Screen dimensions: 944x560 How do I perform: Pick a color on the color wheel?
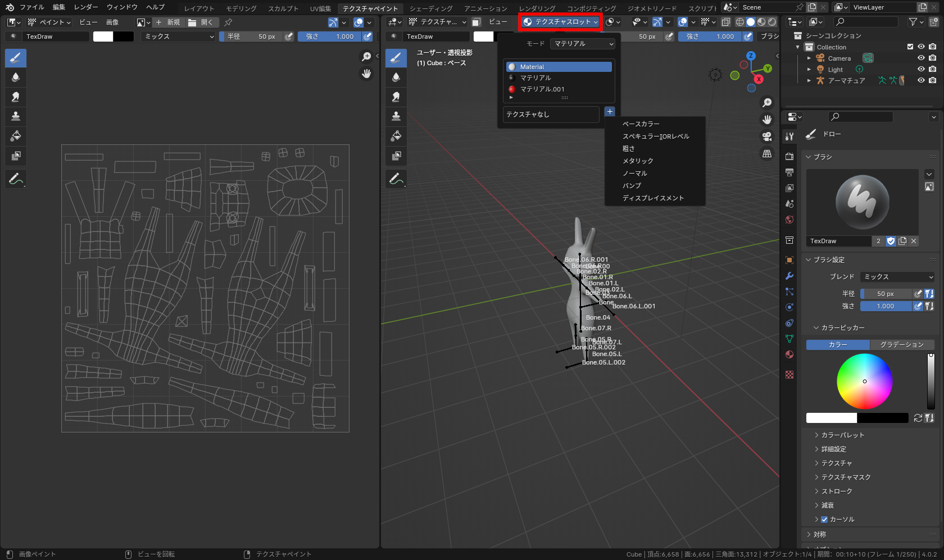[865, 381]
